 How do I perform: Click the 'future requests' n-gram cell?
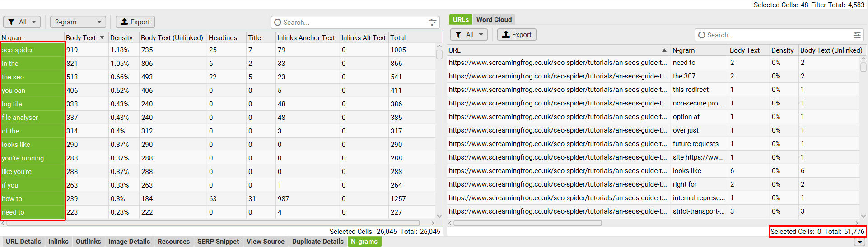tap(699, 144)
